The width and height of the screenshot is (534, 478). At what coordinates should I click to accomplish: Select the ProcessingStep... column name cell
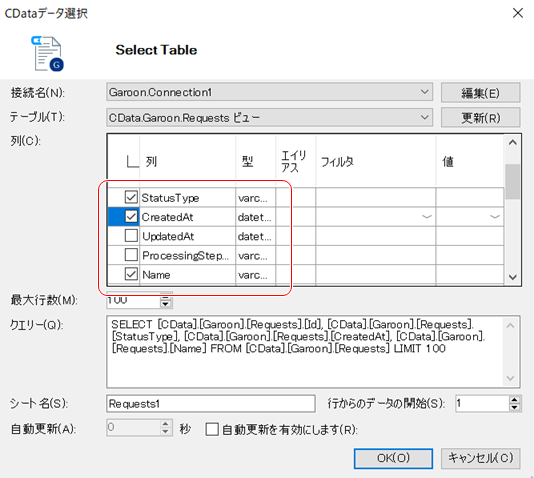pyautogui.click(x=187, y=255)
